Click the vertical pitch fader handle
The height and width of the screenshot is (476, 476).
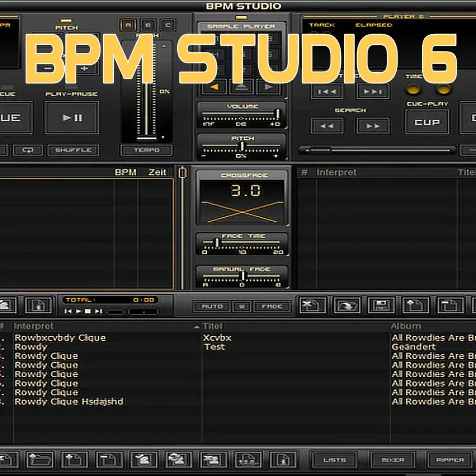tap(147, 138)
